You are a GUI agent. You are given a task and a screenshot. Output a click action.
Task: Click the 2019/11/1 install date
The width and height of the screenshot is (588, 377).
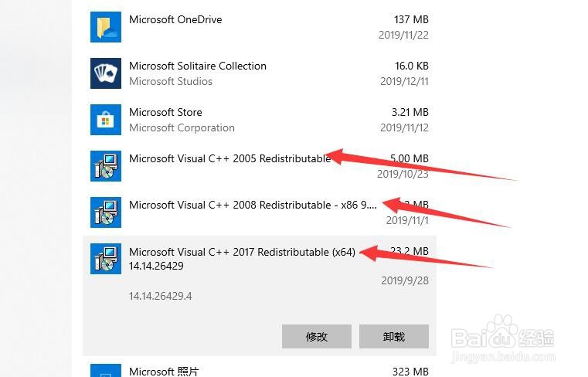(407, 220)
